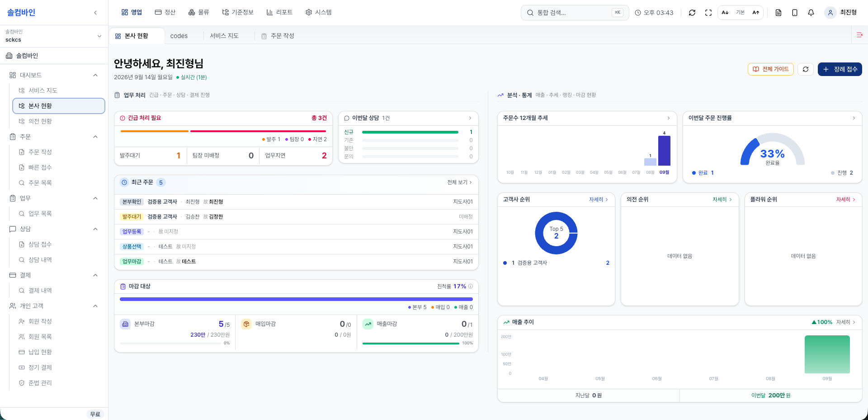The image size is (868, 420).
Task: Collapse the sidebar with the left chevron
Action: (95, 13)
